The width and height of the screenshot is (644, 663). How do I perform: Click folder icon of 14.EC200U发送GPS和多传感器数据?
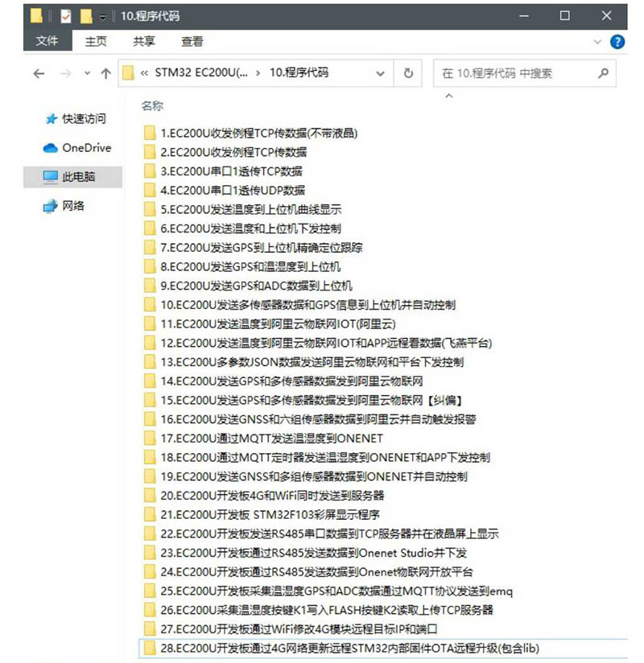pyautogui.click(x=150, y=381)
